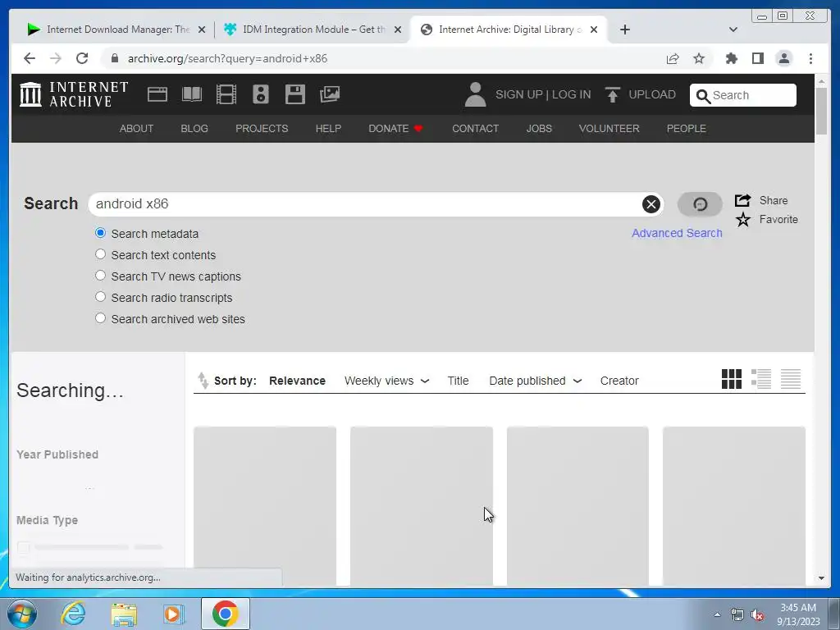Open Windows Start menu
The height and width of the screenshot is (630, 840).
[x=22, y=614]
